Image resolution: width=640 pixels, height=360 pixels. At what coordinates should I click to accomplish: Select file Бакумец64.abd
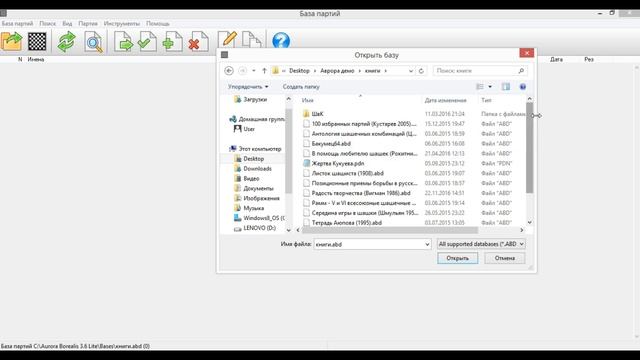331,144
